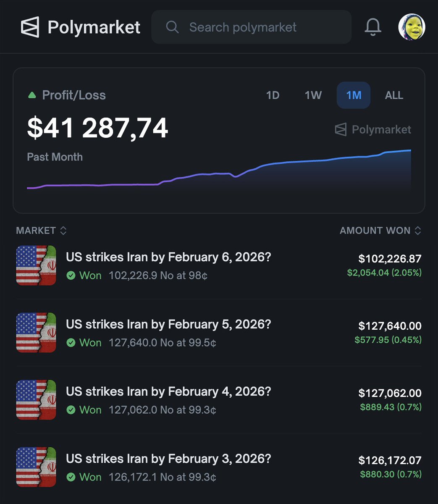Select the 1D time range

coord(273,95)
